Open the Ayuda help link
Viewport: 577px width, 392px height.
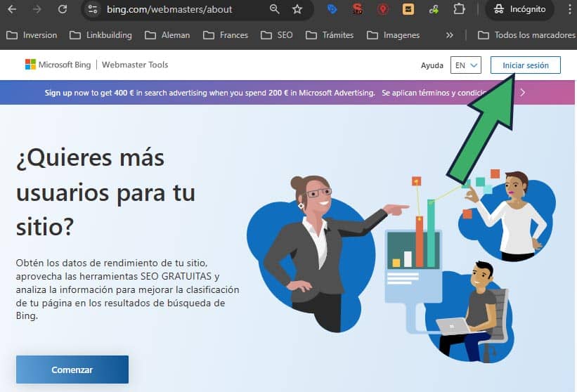432,65
